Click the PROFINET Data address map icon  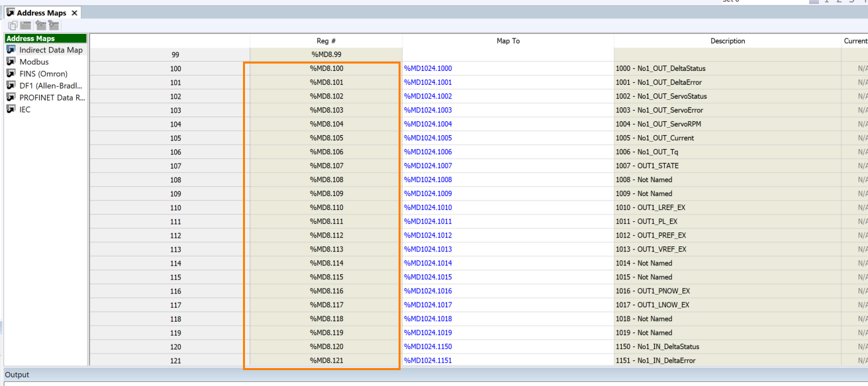point(11,97)
